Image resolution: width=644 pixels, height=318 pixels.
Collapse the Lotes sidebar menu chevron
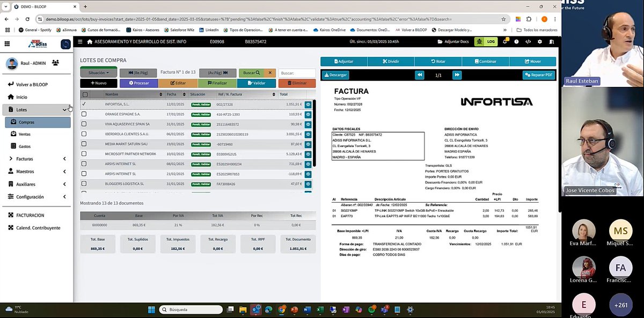(x=65, y=109)
